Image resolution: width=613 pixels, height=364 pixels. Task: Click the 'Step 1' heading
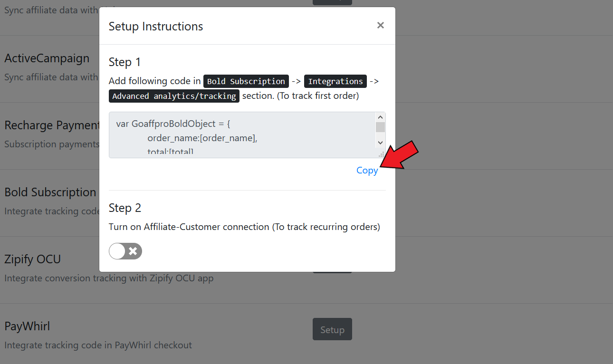coord(125,62)
